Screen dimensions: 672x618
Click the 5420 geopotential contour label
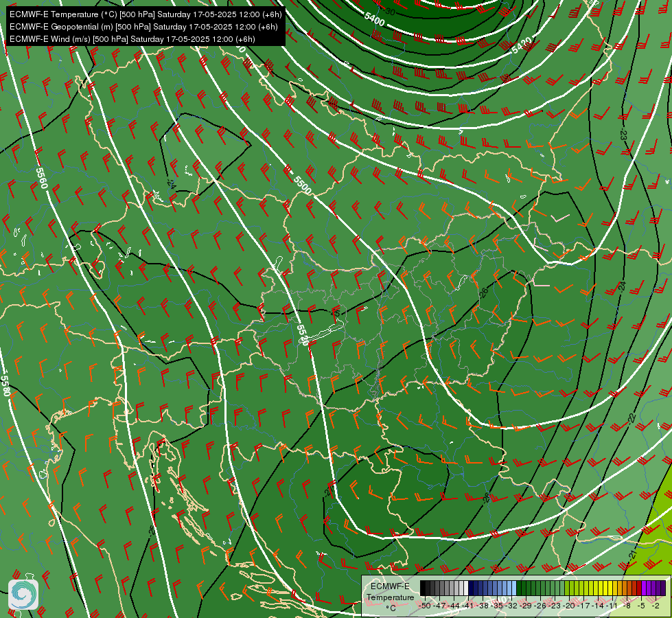[522, 45]
